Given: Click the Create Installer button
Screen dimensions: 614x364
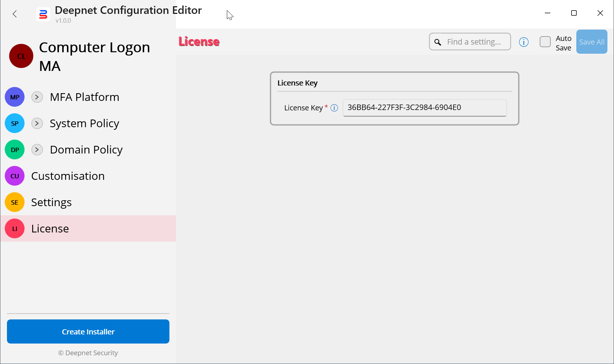Looking at the screenshot, I should coord(88,331).
